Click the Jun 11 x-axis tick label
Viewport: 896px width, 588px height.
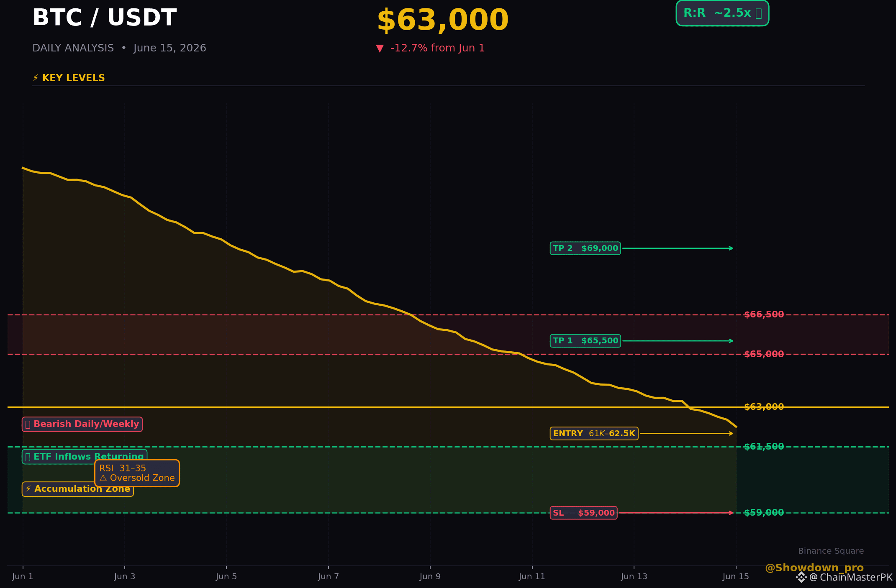click(532, 577)
